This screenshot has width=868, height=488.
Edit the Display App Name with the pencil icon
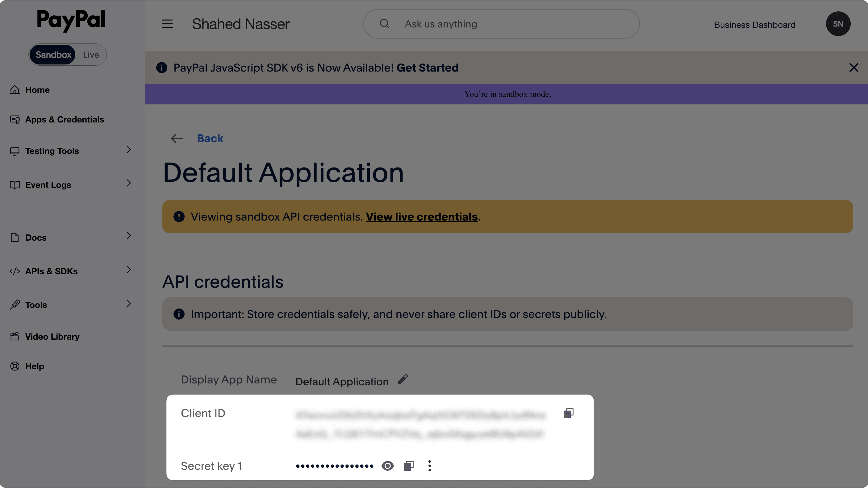pos(403,379)
